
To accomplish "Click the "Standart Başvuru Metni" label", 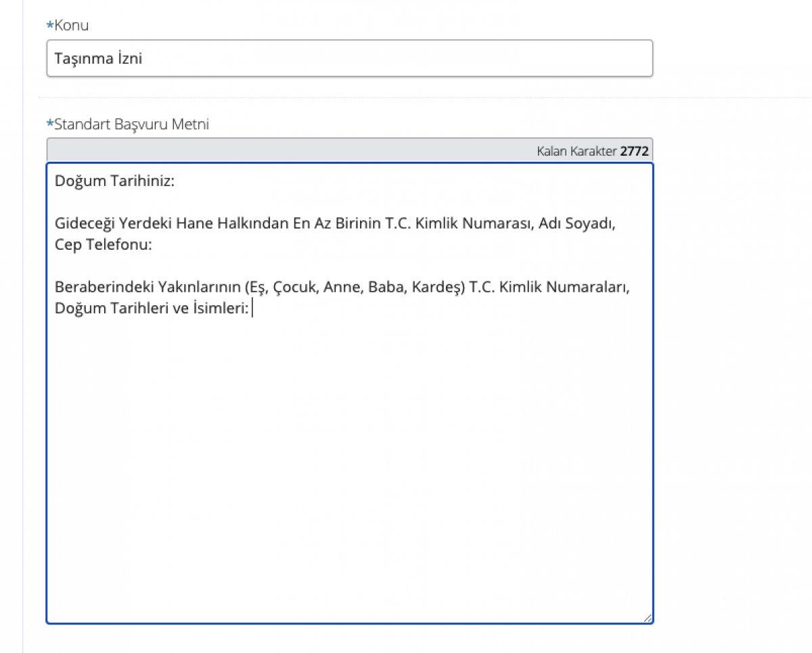I will tap(131, 125).
